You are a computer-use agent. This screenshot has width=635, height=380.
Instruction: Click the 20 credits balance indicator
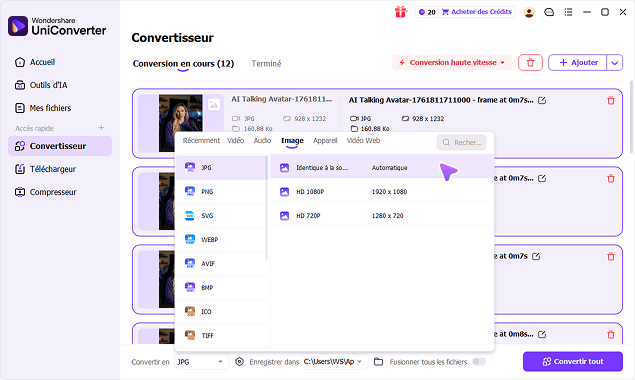(x=427, y=12)
